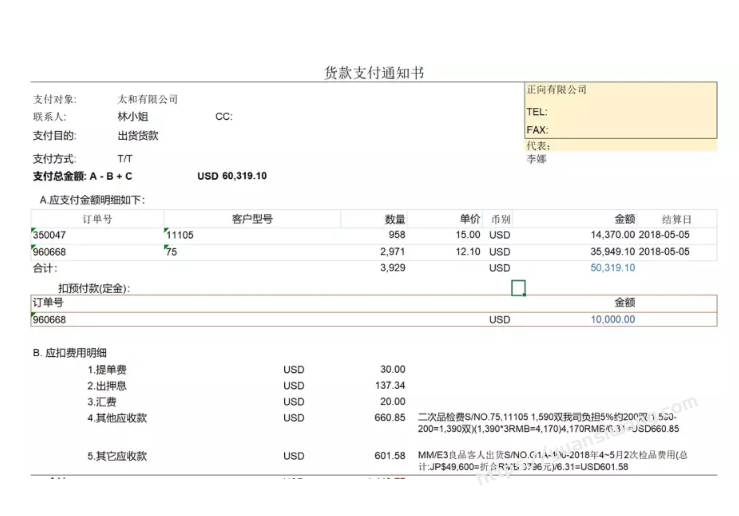739x516 pixels.
Task: Select the subtotal amount 50,319.10
Action: coord(613,268)
